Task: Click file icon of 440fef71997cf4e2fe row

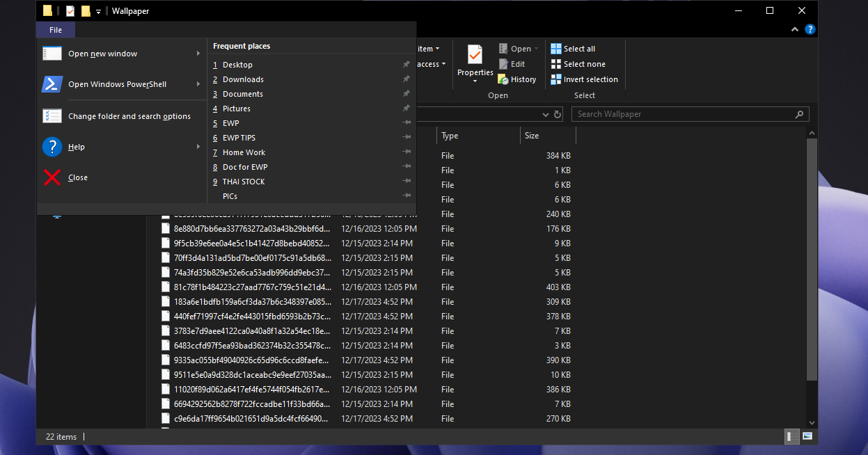Action: coord(166,316)
